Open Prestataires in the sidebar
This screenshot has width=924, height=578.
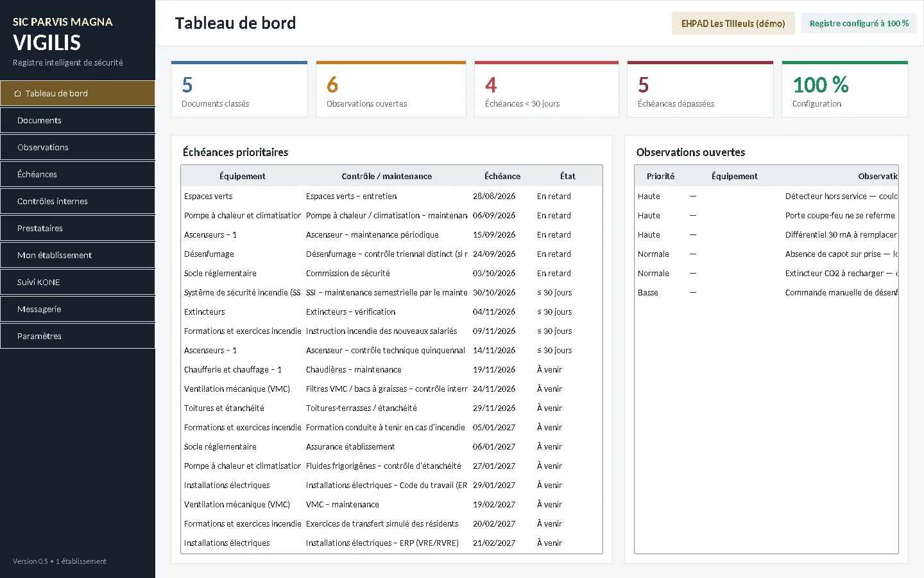[78, 228]
